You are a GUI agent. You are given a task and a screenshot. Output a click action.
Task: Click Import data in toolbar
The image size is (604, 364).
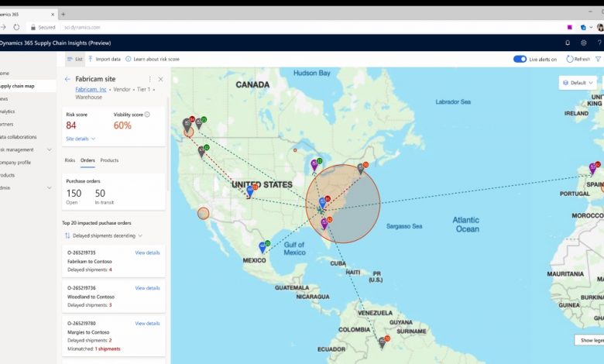(x=104, y=59)
